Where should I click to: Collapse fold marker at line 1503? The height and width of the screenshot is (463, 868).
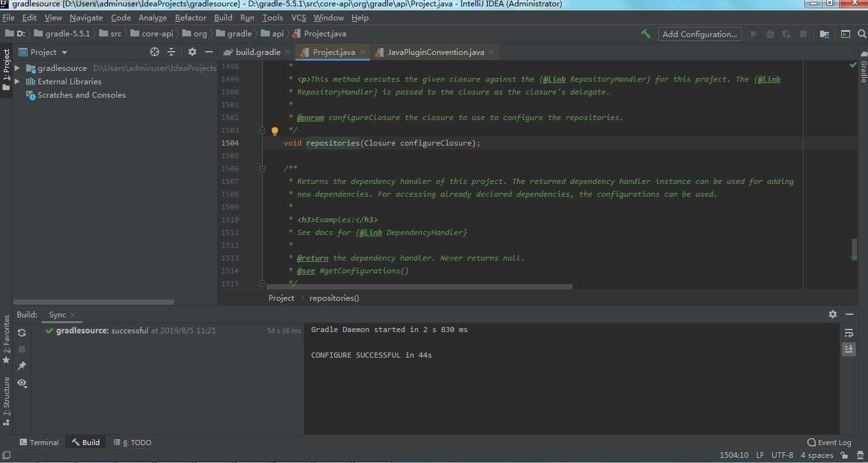coord(262,130)
